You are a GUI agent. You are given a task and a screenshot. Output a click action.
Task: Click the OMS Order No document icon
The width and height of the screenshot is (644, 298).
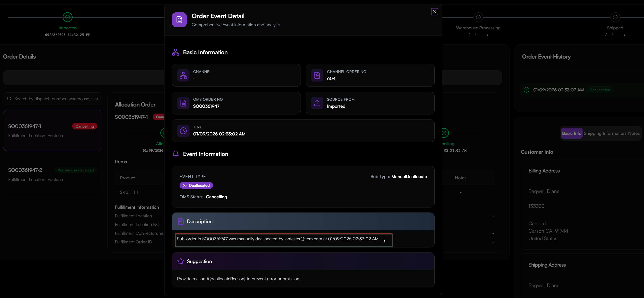[x=183, y=103]
